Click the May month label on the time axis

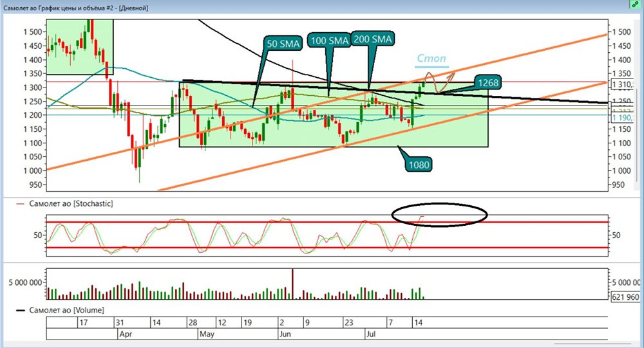[x=207, y=334]
